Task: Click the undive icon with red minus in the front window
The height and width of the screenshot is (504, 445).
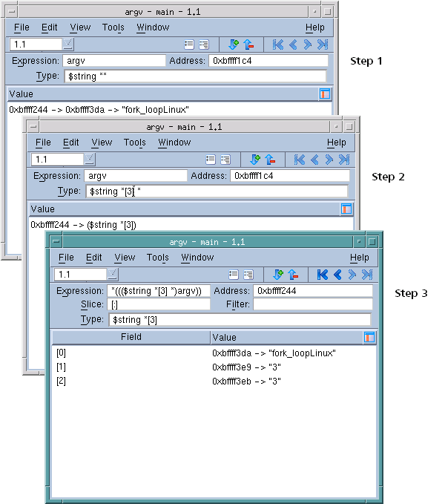Action: pyautogui.click(x=292, y=275)
